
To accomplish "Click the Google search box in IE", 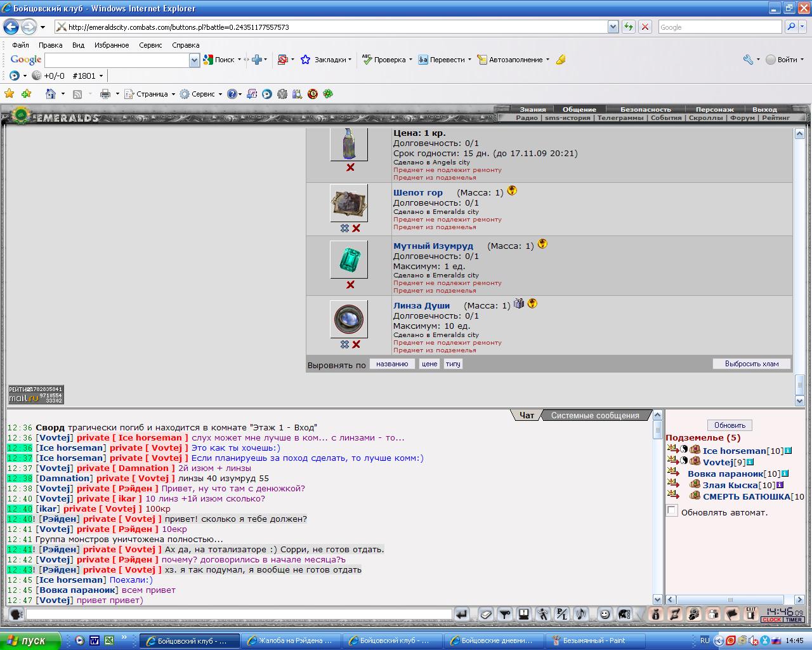I will point(719,27).
